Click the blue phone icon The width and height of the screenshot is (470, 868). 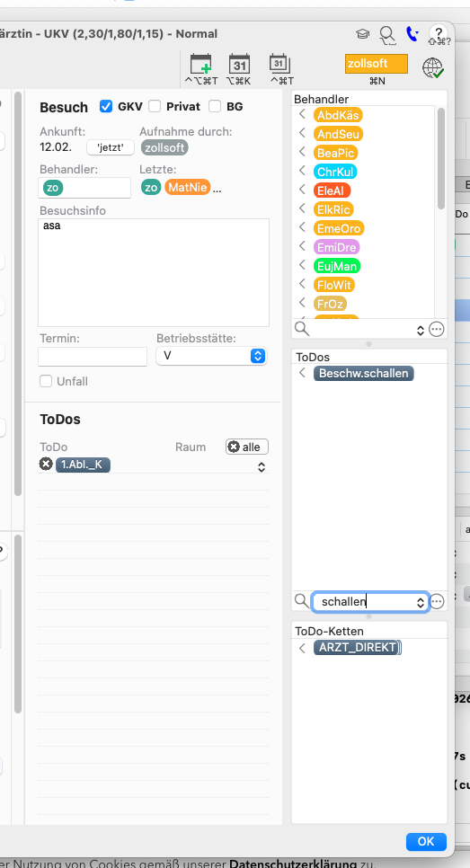click(412, 34)
